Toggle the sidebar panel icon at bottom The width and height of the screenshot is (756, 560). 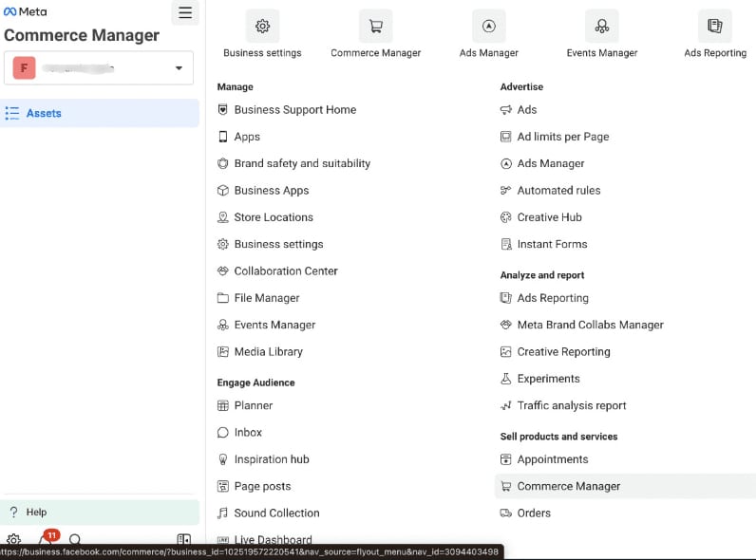click(183, 540)
